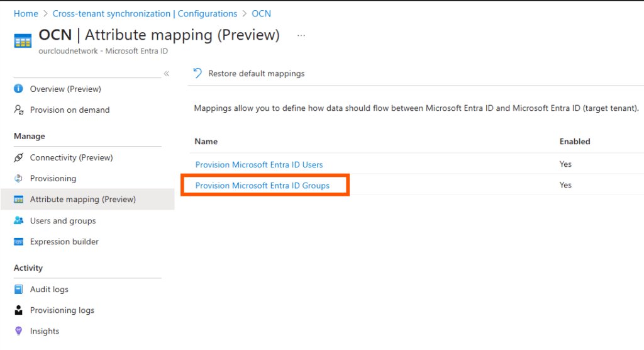The width and height of the screenshot is (644, 350).
Task: Click the OCN breadcrumb link
Action: pyautogui.click(x=261, y=14)
